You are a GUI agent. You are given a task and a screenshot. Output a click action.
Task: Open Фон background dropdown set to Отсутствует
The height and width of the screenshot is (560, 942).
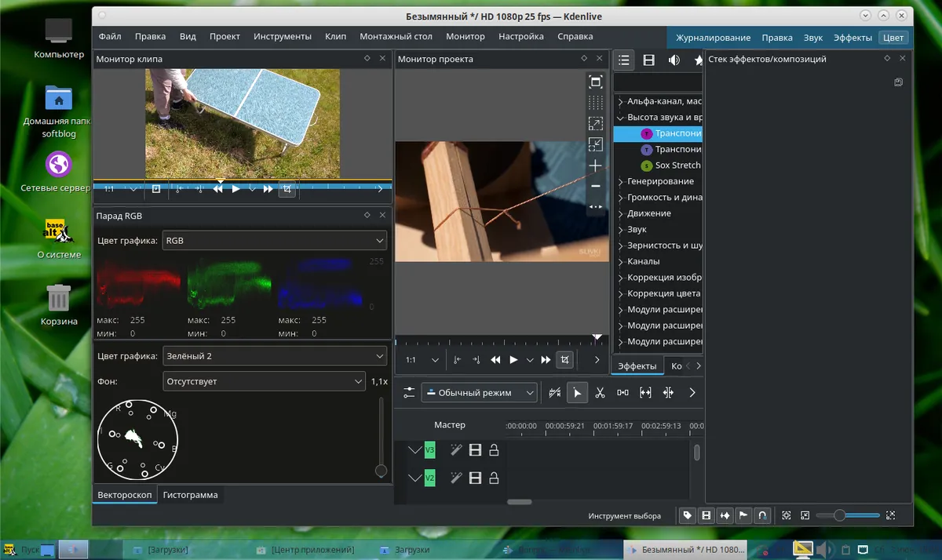point(264,381)
